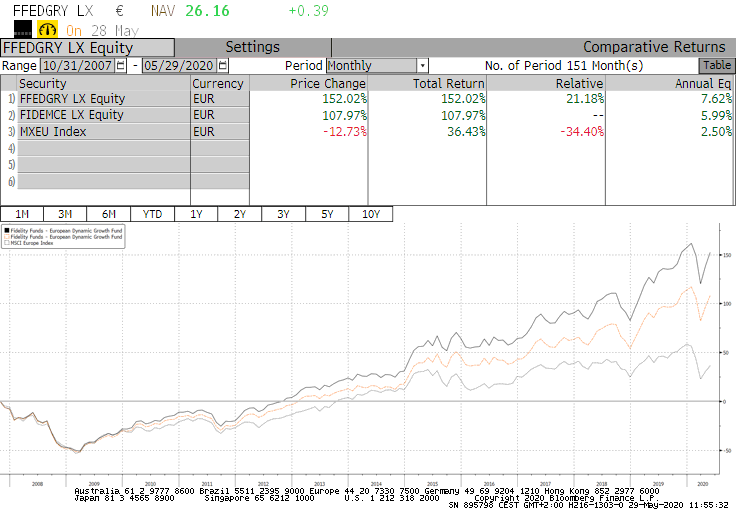Viewport: 736px width, 530px height.
Task: Click the 2.50% annual equivalent value
Action: click(x=716, y=131)
